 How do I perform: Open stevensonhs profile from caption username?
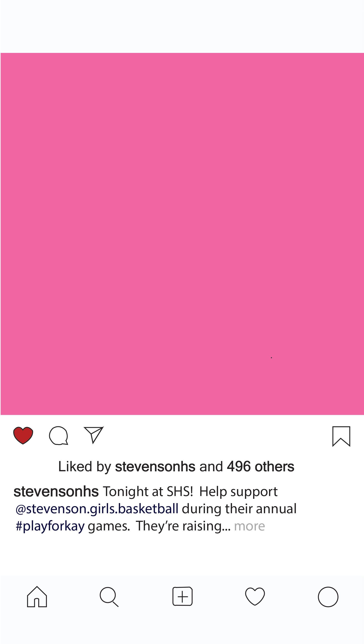click(56, 491)
